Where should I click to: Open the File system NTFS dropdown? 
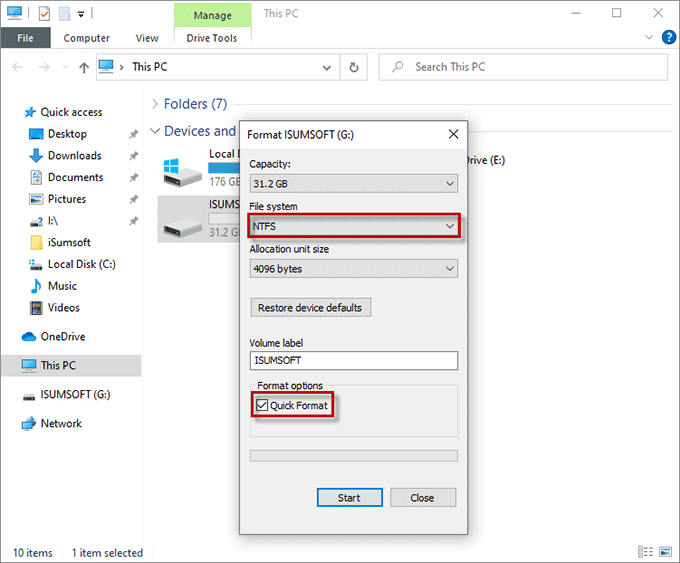tap(354, 226)
